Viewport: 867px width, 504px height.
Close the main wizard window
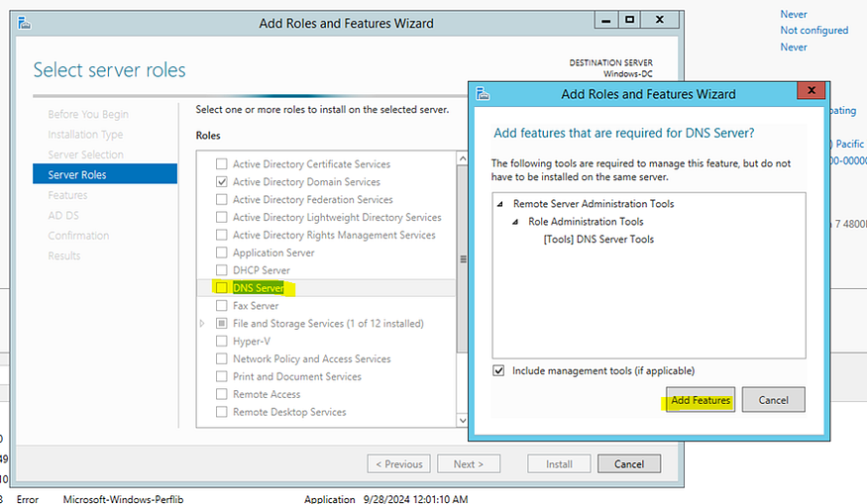click(x=660, y=20)
